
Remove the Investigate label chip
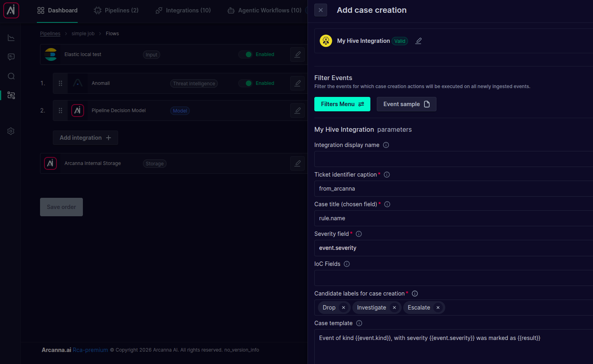[394, 308]
